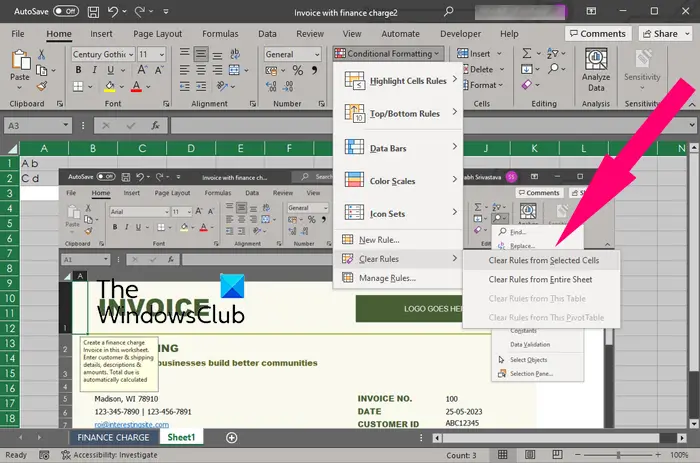The height and width of the screenshot is (463, 700).
Task: Expand the formula bar
Action: pyautogui.click(x=692, y=125)
